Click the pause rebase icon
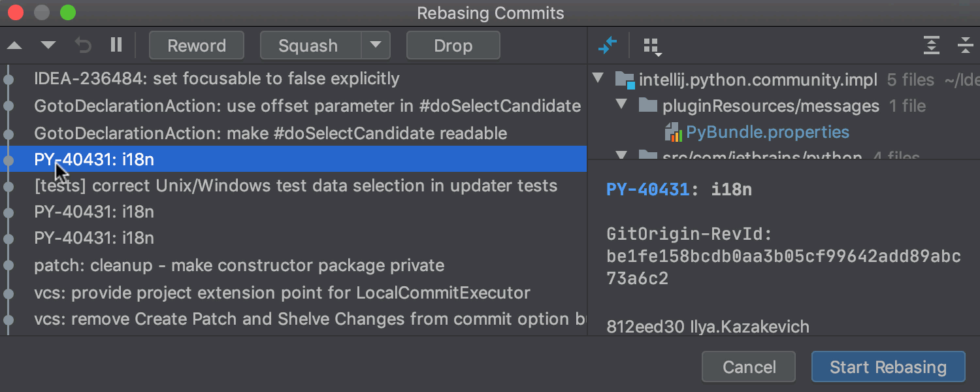 point(116,45)
